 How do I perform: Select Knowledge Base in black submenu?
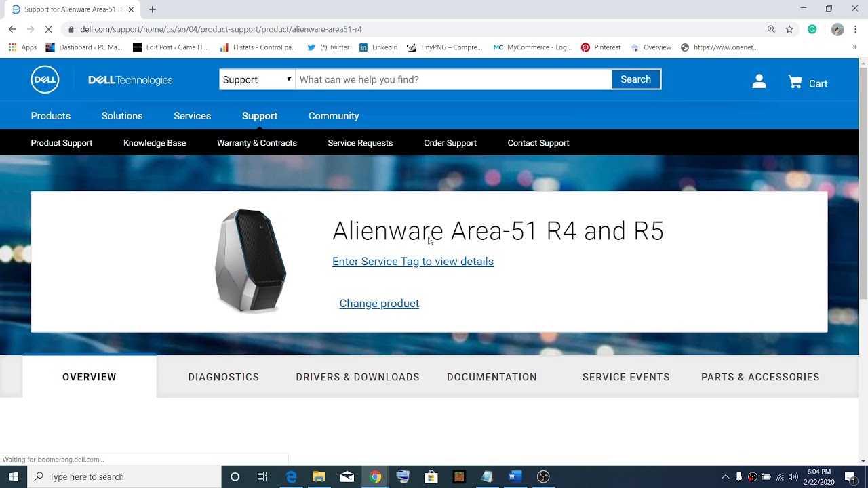(x=155, y=143)
